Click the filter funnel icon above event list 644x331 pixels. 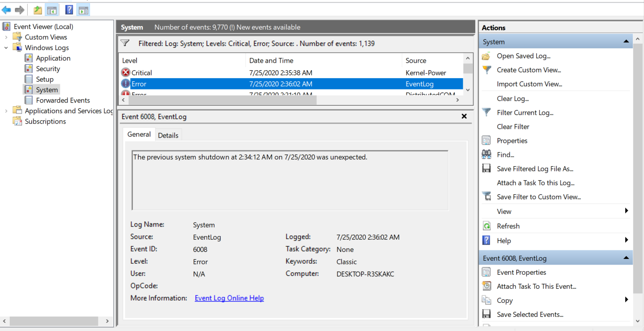tap(125, 43)
